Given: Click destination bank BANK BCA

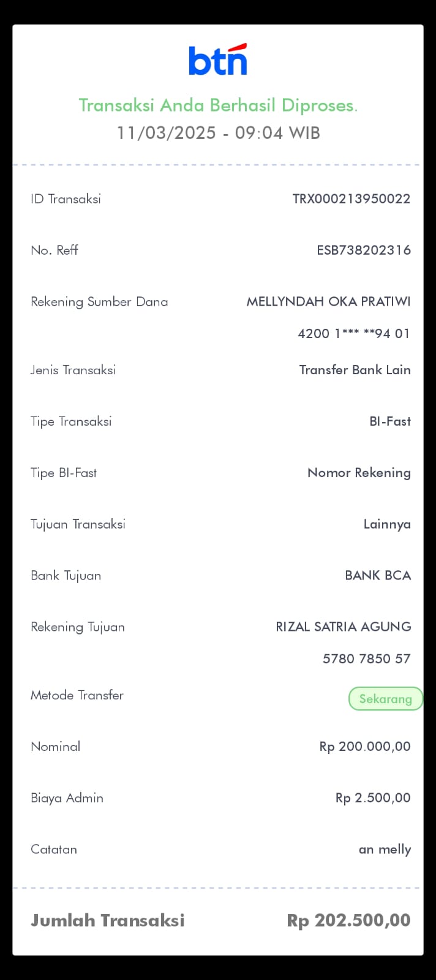Looking at the screenshot, I should click(378, 576).
